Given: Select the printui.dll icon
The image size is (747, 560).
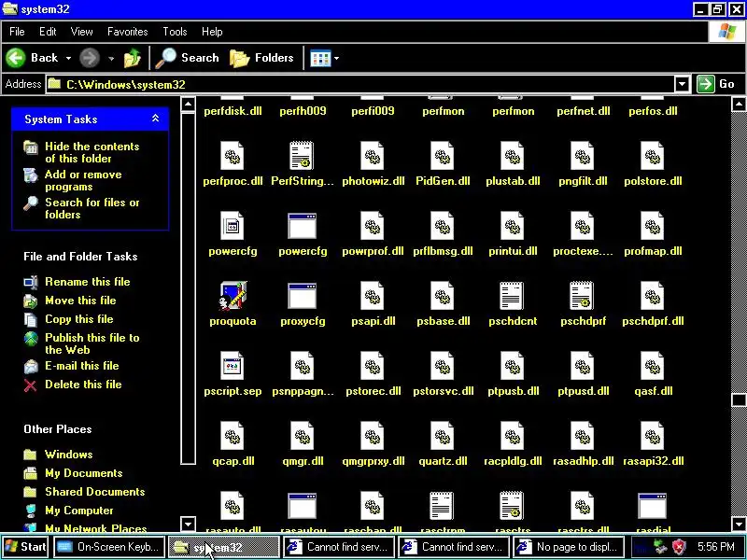Looking at the screenshot, I should 512,226.
